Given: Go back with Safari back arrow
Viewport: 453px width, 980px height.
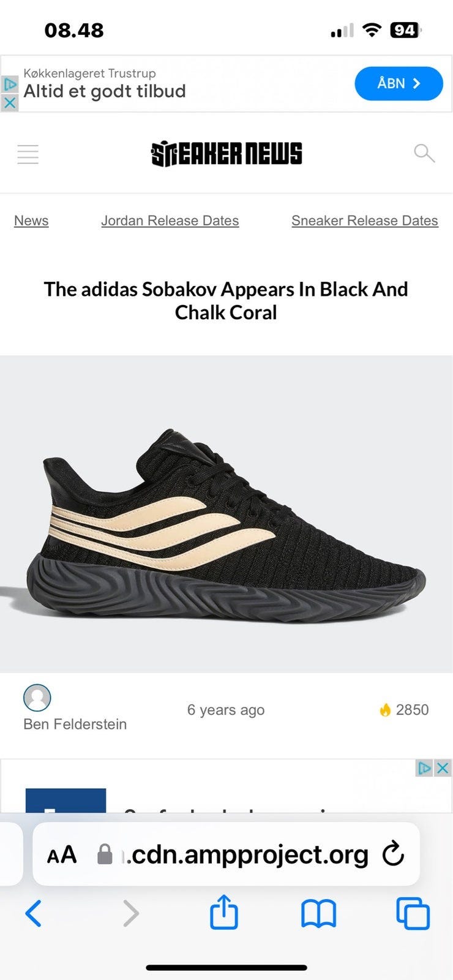Looking at the screenshot, I should [x=34, y=913].
